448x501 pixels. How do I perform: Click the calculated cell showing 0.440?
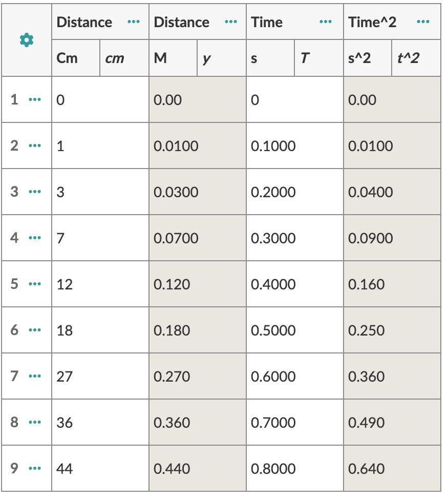click(197, 468)
